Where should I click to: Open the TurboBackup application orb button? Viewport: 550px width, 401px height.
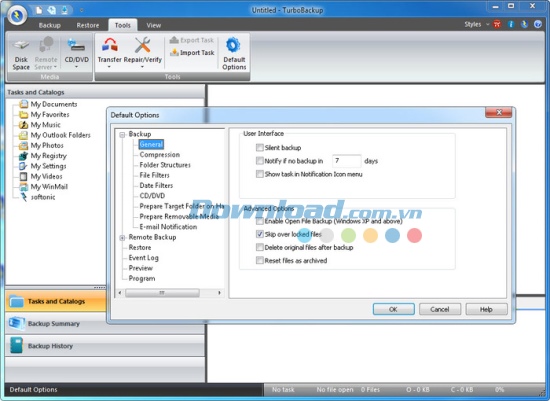click(x=17, y=15)
